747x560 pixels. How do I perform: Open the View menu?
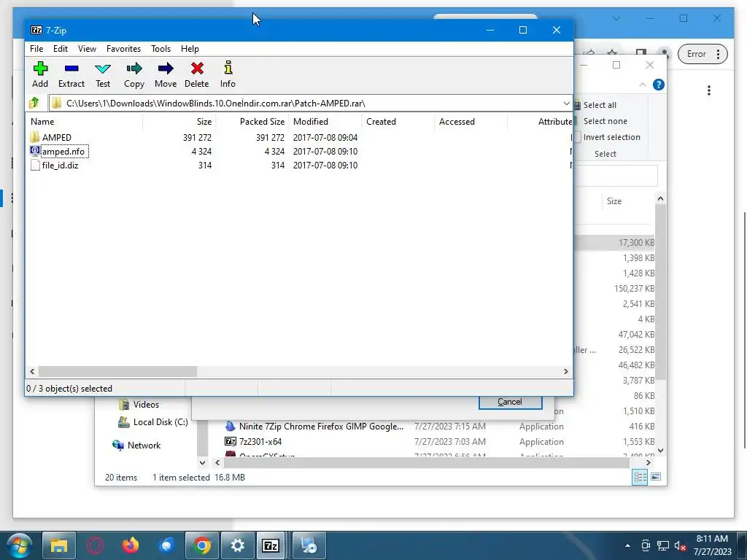click(x=87, y=49)
